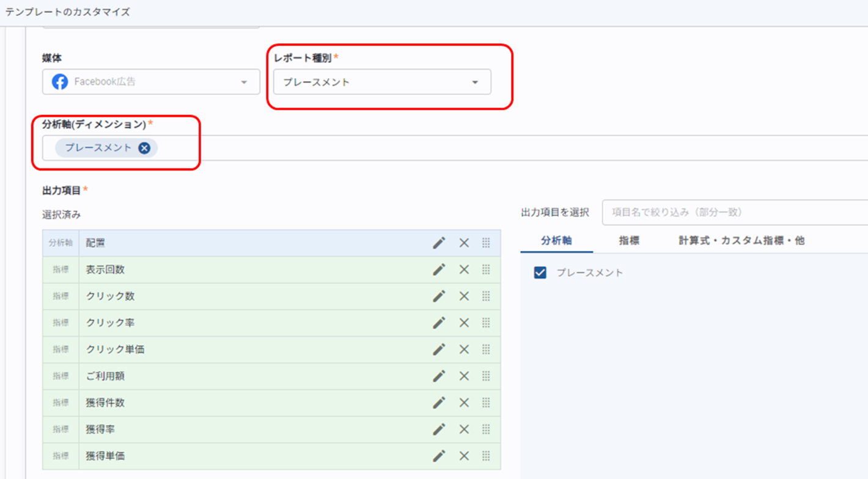Grab the drag handle of クリック単価 row
Screen dimensions: 868x479
[x=486, y=349]
